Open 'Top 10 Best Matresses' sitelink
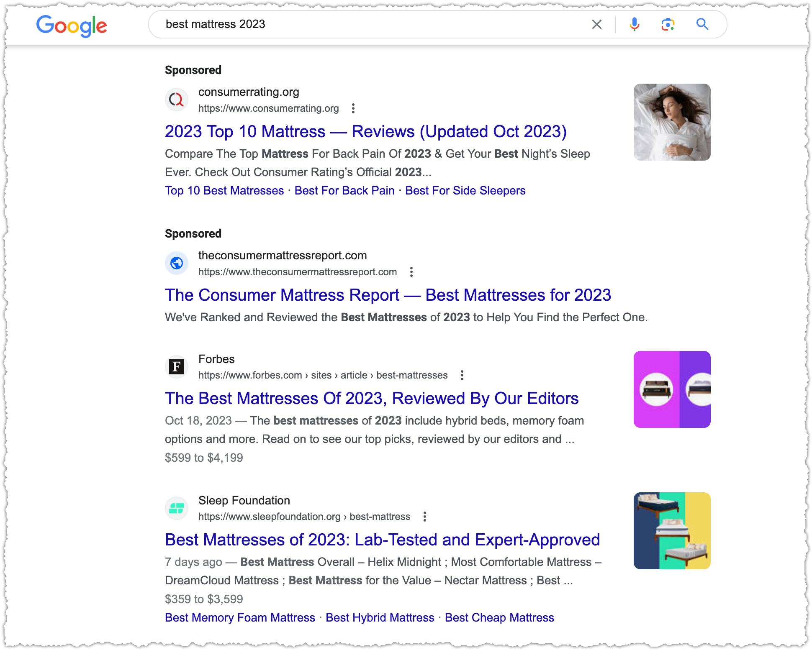Screen dimensions: 812x650 (x=224, y=190)
